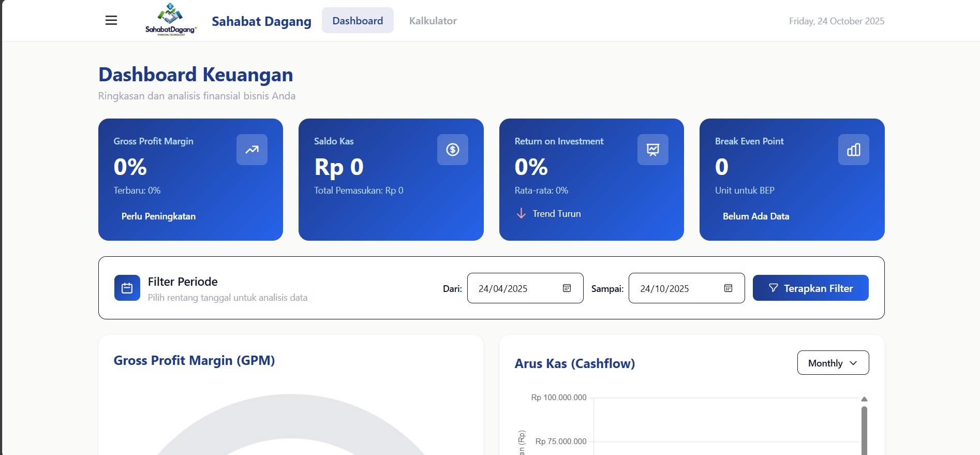Click the Sampai date input 24/10/2025
This screenshot has width=980, height=455.
(x=687, y=288)
